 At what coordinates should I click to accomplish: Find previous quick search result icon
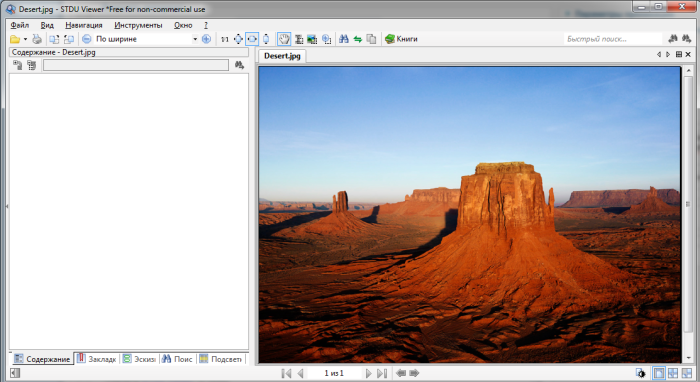point(673,39)
